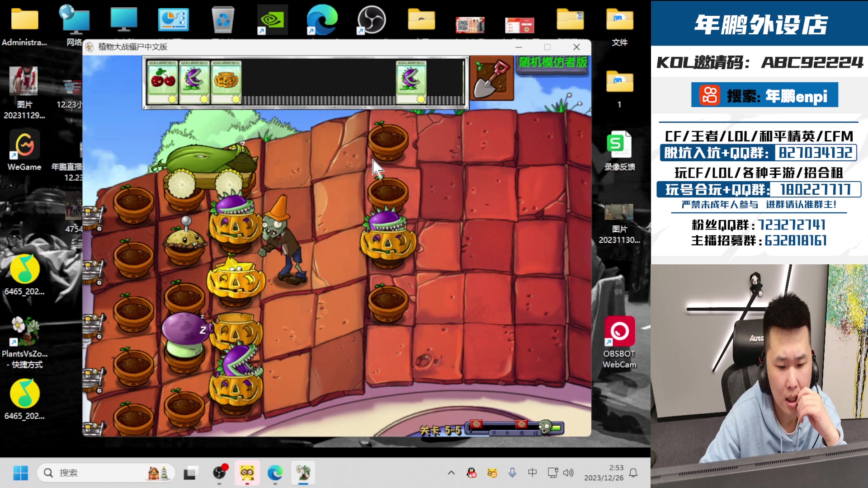Open the Control Panel desktop icon
Image resolution: width=868 pixels, height=488 pixels.
coord(173,20)
